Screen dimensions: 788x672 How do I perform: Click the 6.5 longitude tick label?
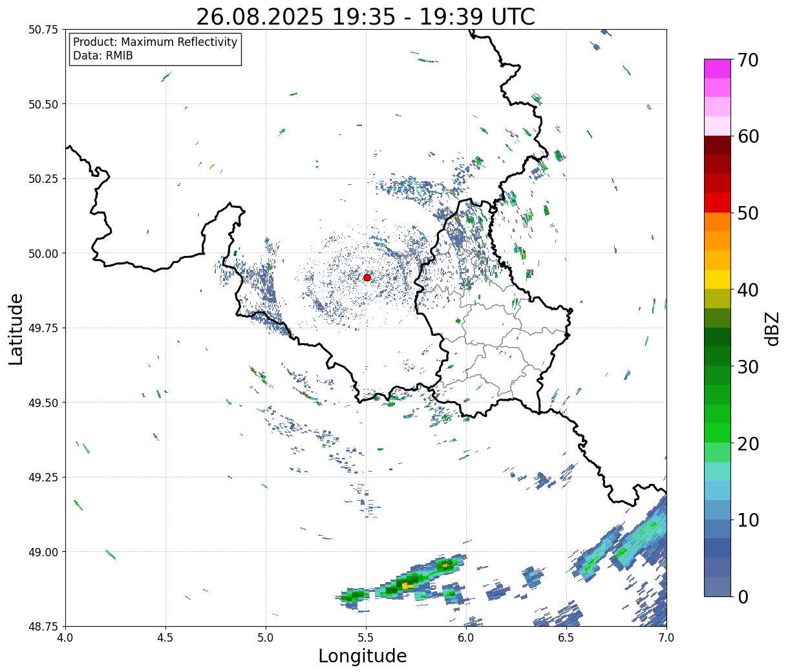pos(566,638)
